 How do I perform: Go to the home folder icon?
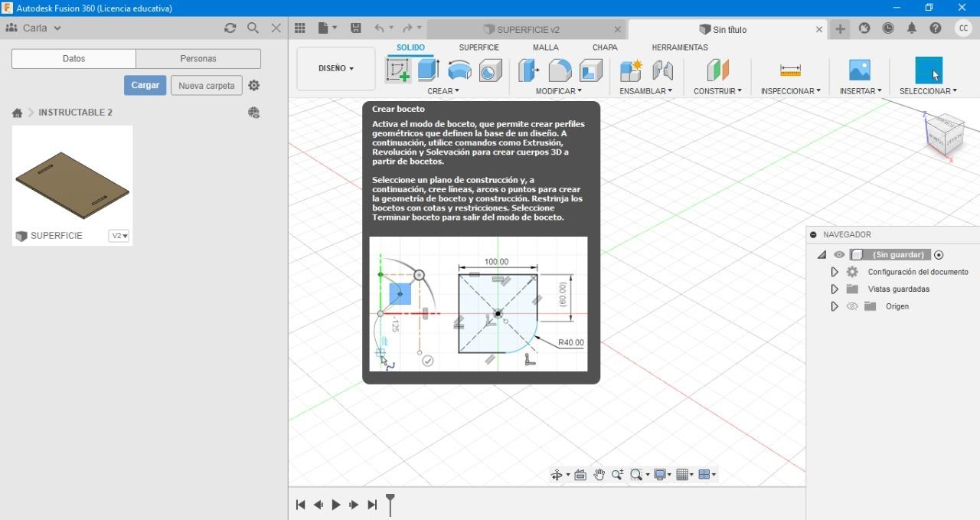(x=17, y=113)
